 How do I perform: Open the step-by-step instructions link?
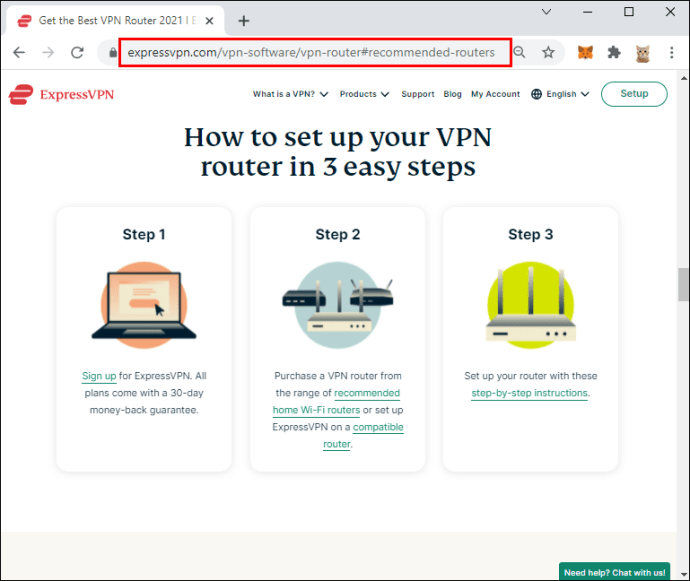529,393
